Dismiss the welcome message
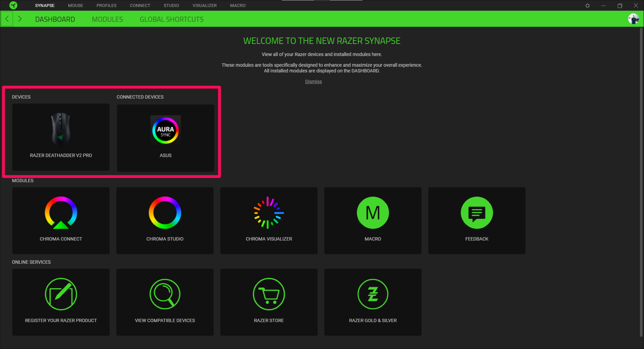 coord(313,81)
